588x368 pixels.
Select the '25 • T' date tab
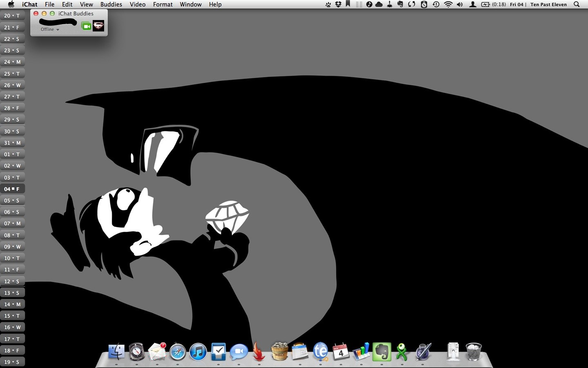12,74
